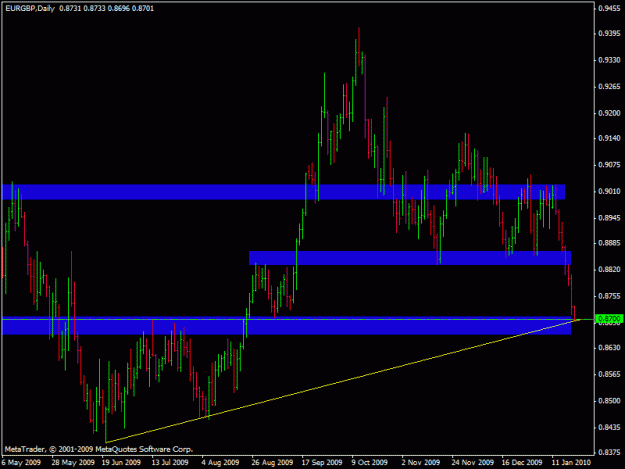
Task: Click the 0.8435 price axis label
Action: [x=609, y=428]
